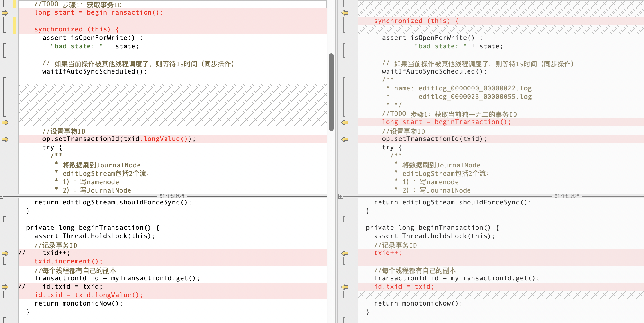644x323 pixels.
Task: Click left pane 'waitIfAutoSyncScheduled();' line
Action: pos(94,72)
